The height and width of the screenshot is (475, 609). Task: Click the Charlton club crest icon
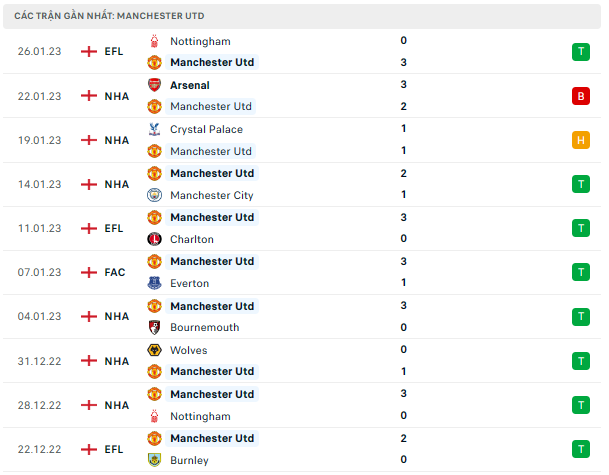coord(154,239)
